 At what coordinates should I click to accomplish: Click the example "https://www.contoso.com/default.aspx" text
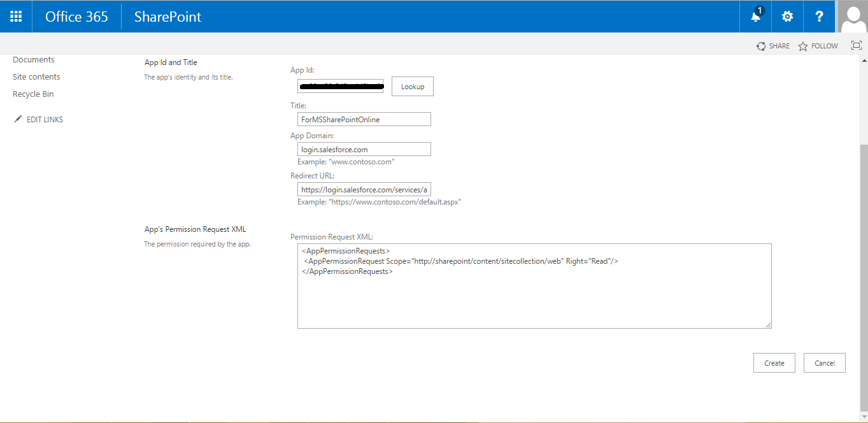pyautogui.click(x=395, y=202)
